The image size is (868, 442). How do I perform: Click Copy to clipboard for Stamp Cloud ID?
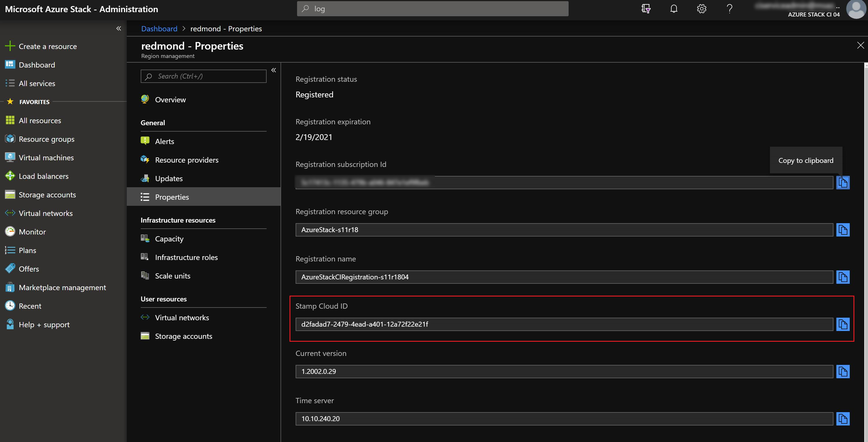pyautogui.click(x=843, y=324)
